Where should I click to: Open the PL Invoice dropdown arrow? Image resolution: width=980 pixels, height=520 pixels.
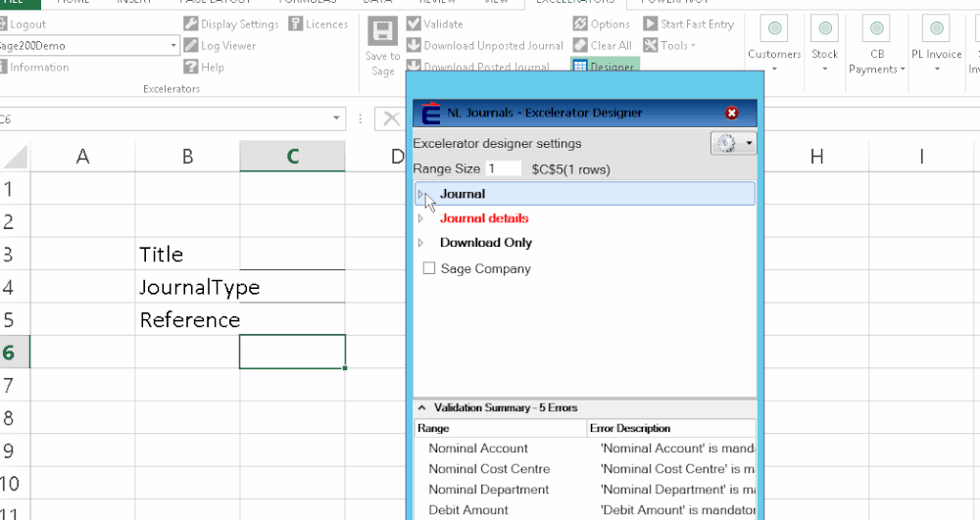[x=936, y=70]
